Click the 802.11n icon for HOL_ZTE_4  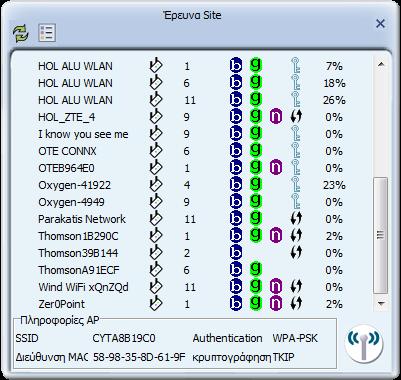276,117
